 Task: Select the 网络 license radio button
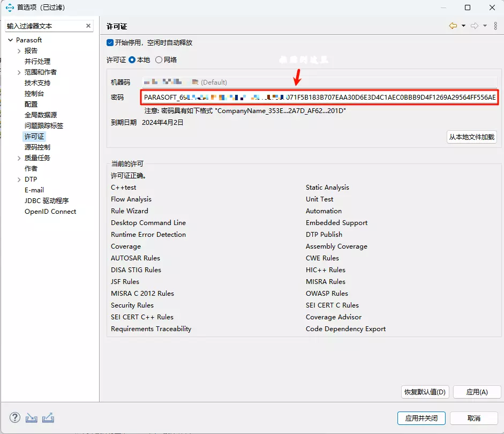point(159,60)
